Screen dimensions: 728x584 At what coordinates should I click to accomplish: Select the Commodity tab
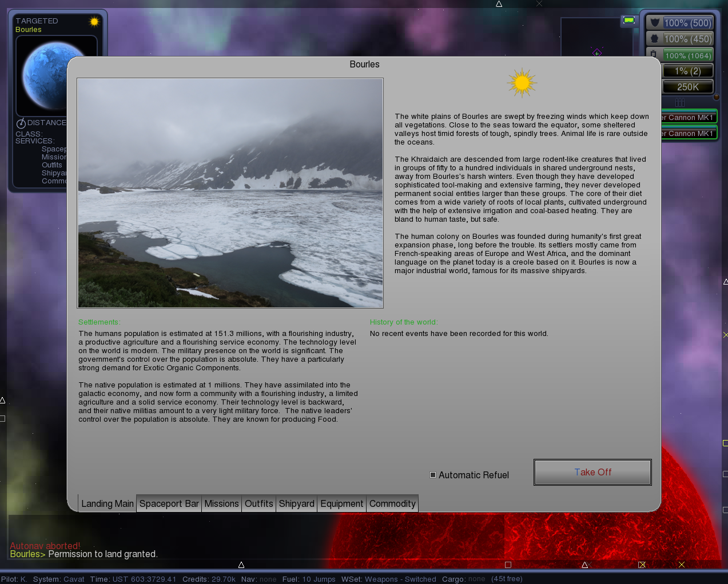(392, 503)
